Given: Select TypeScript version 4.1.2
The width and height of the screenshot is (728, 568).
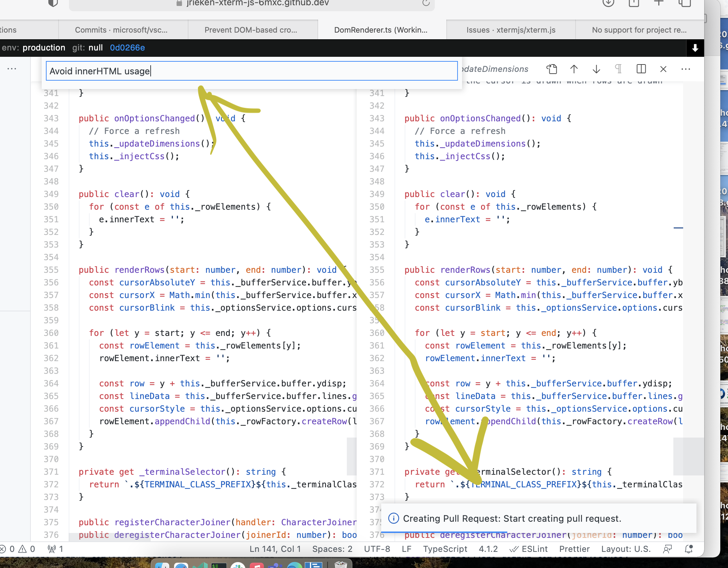Looking at the screenshot, I should [488, 549].
